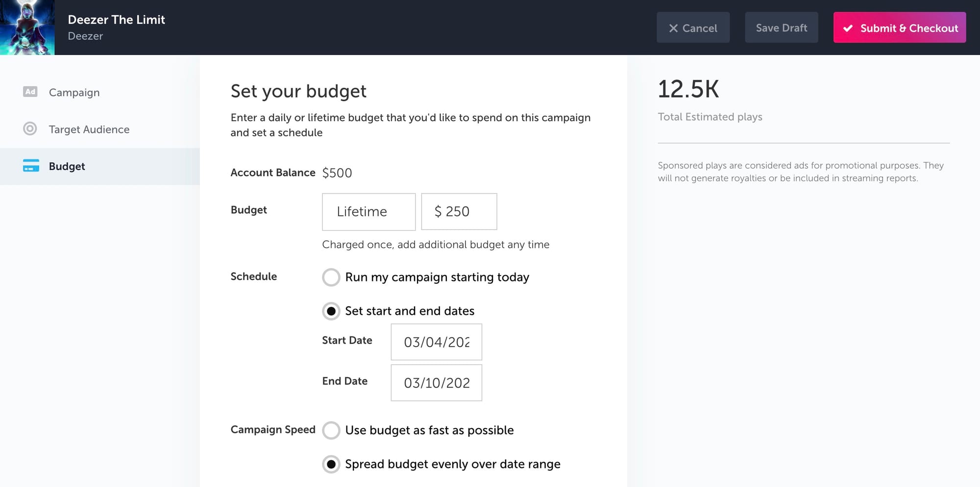Switch to the Campaign section

point(74,92)
